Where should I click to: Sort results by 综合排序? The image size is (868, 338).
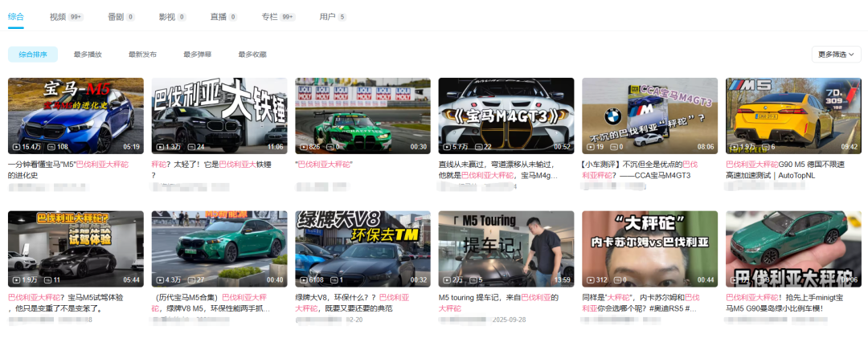33,55
